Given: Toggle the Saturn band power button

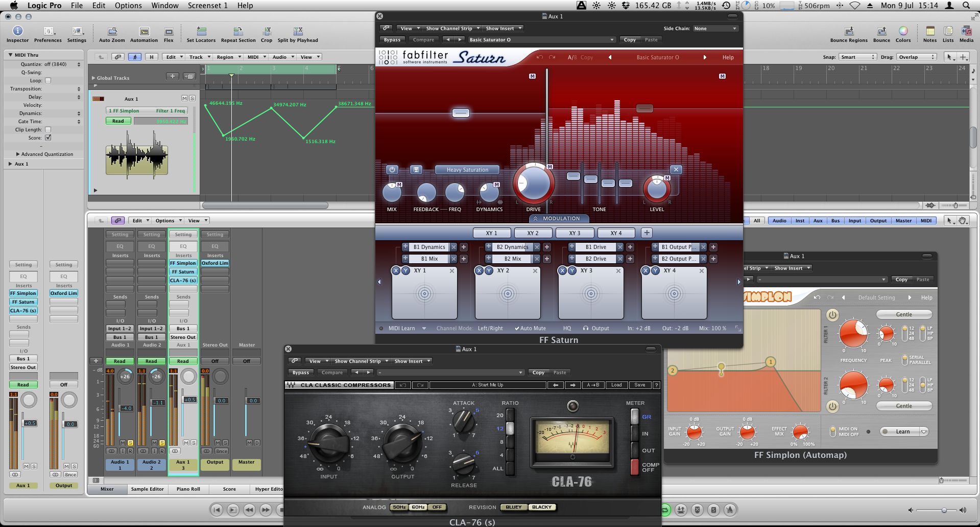Looking at the screenshot, I should (392, 170).
